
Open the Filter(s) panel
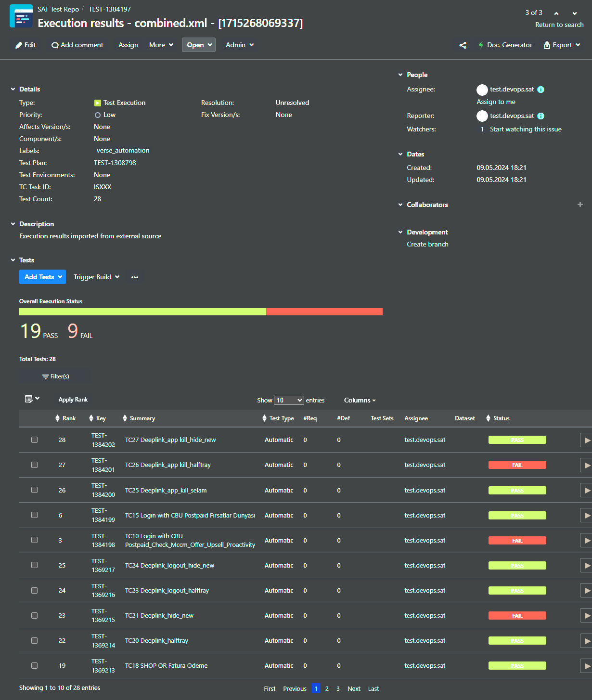55,376
